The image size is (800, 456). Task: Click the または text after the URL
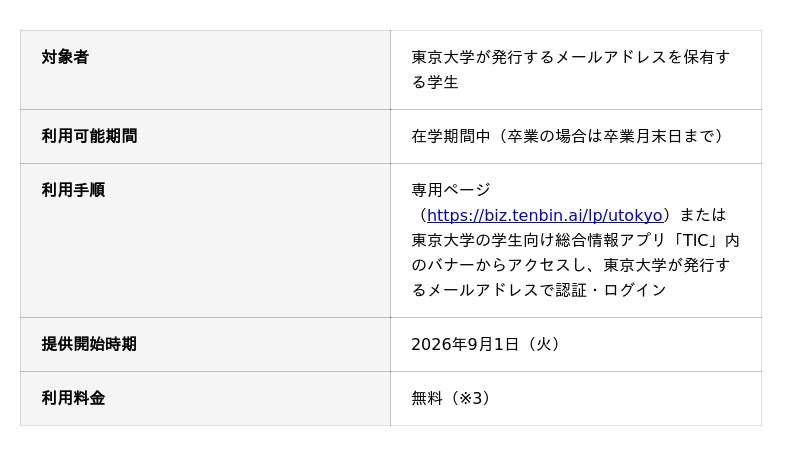pos(703,215)
